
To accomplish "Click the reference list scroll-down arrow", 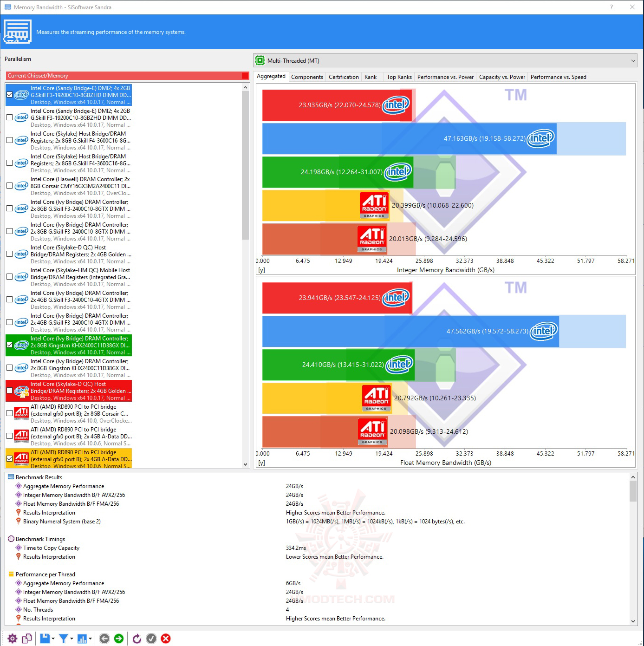I will click(246, 464).
